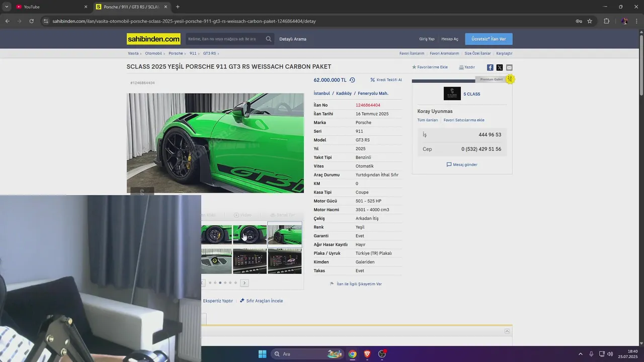Screen dimensions: 644x362
Task: Click Favori Satıcılarıma ekle
Action: (x=464, y=120)
